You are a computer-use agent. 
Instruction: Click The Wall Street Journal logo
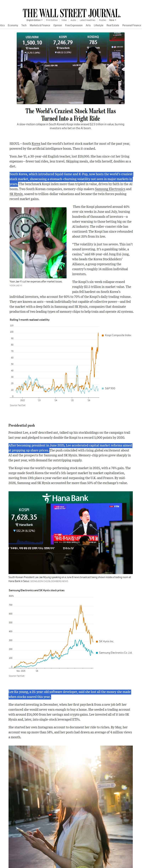[71, 13]
